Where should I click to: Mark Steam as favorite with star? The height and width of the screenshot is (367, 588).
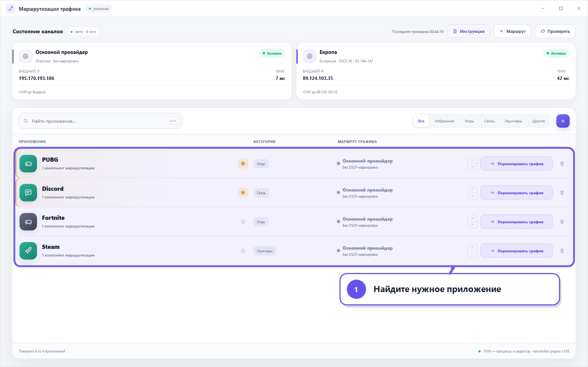pyautogui.click(x=243, y=251)
